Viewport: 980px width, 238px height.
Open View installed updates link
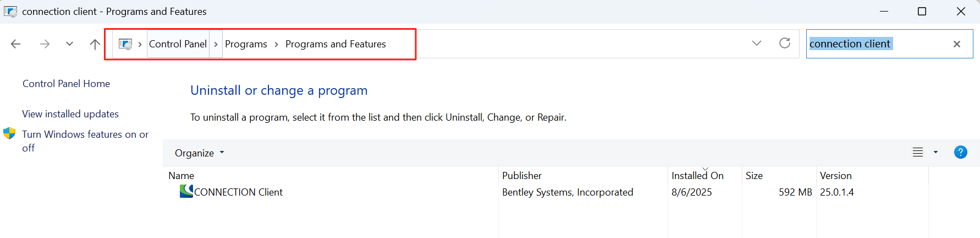coord(70,114)
